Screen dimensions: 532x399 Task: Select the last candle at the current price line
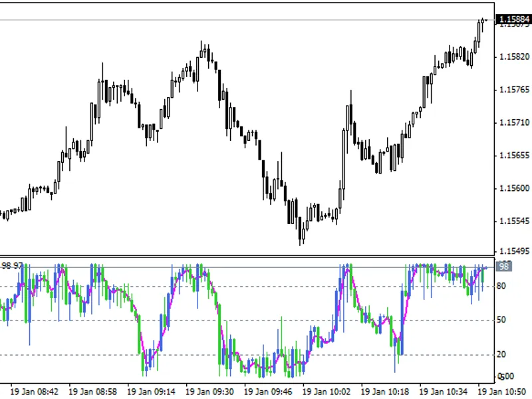(486, 21)
